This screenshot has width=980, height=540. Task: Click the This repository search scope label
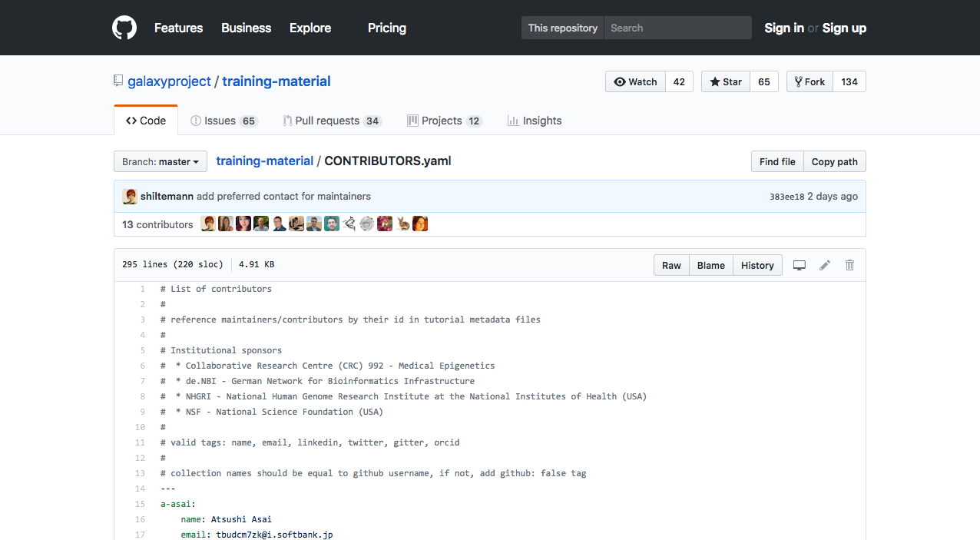(x=563, y=28)
